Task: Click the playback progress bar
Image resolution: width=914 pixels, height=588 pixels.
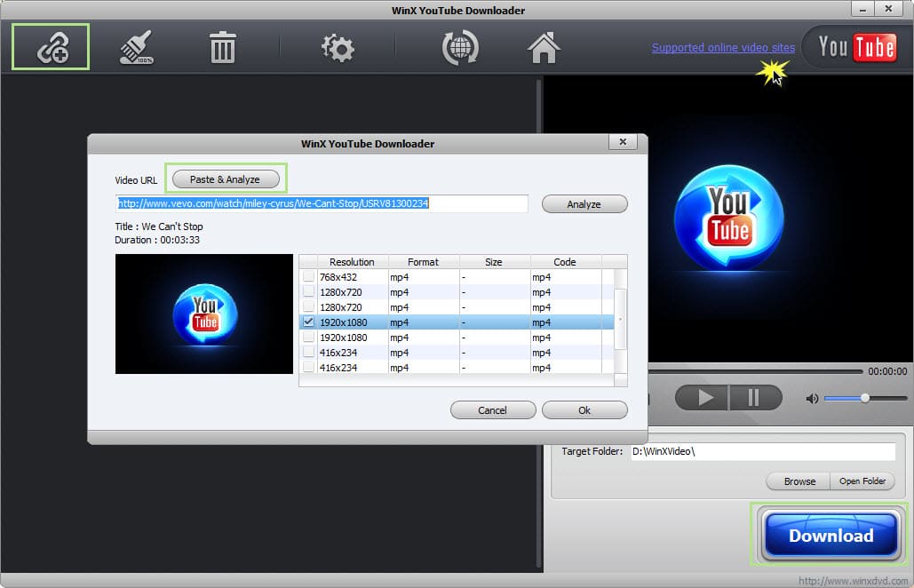Action: tap(755, 371)
